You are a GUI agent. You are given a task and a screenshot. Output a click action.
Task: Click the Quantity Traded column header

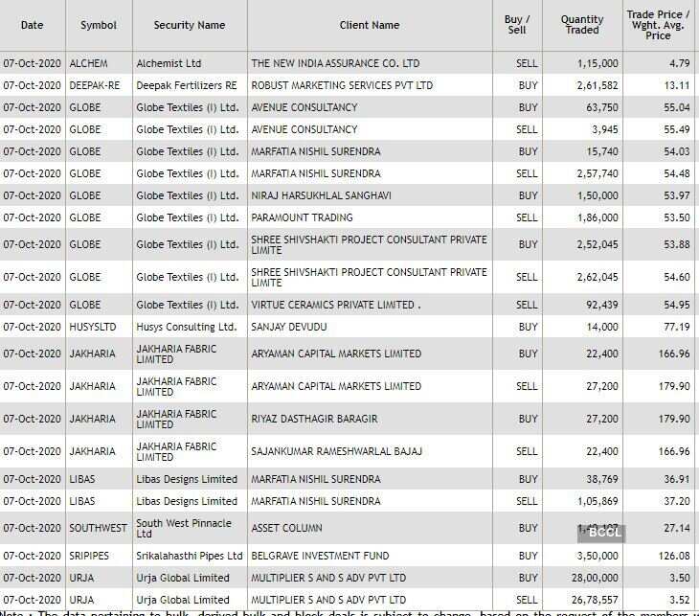[582, 25]
